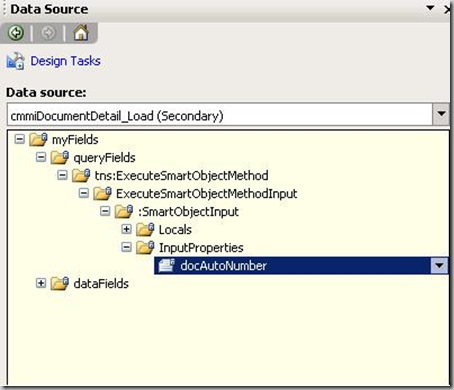Screen dimensions: 454x390
Task: Collapse the tns:ExecuteSmartObjectMethod node
Action: pos(62,175)
